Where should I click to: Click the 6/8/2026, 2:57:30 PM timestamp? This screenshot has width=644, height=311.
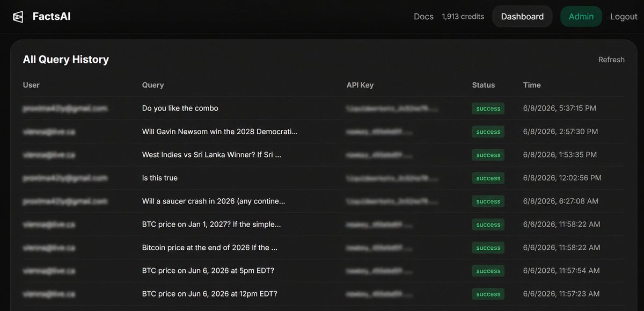[x=560, y=132]
